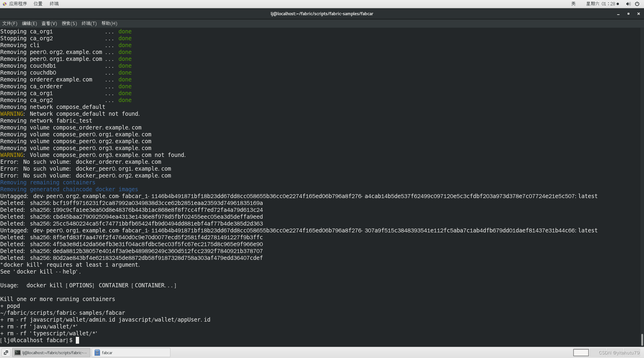
Task: Open the 搜索(S) menu
Action: click(x=69, y=23)
